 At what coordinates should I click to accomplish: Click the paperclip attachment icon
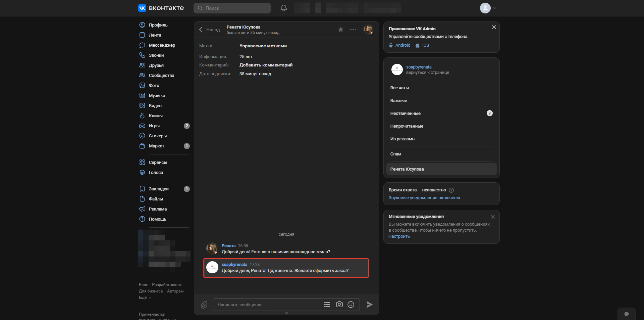point(204,305)
